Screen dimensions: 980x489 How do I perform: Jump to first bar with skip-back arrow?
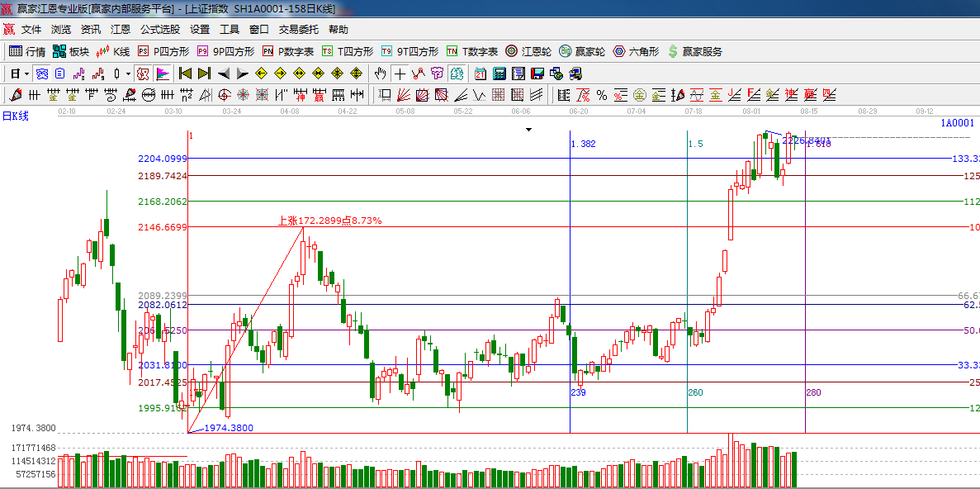pos(185,74)
